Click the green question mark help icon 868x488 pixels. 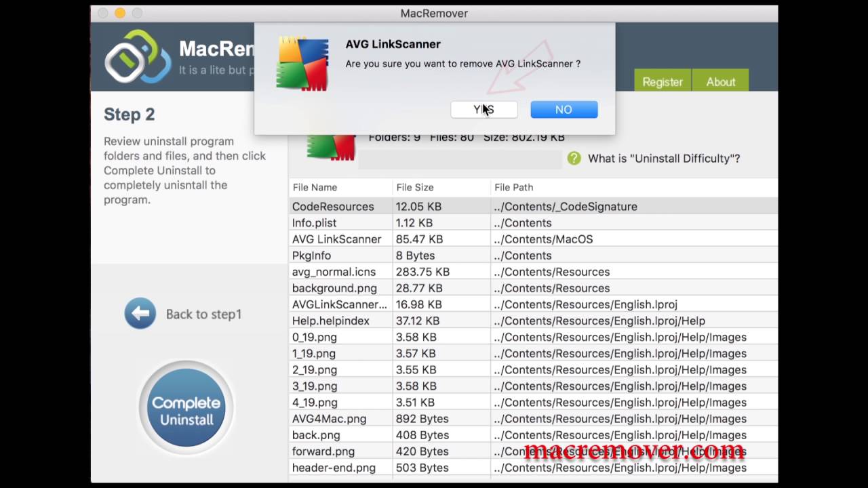click(574, 158)
